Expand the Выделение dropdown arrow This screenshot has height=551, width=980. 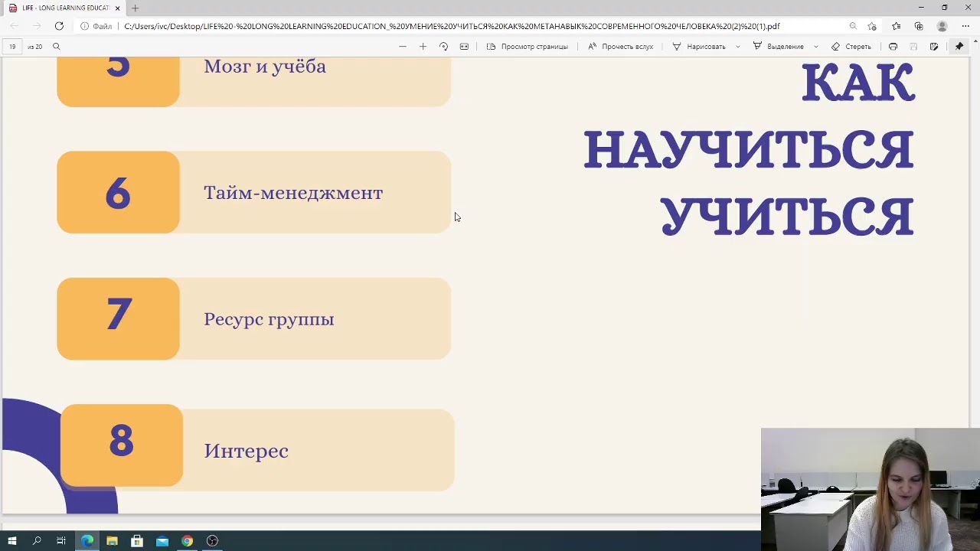816,47
